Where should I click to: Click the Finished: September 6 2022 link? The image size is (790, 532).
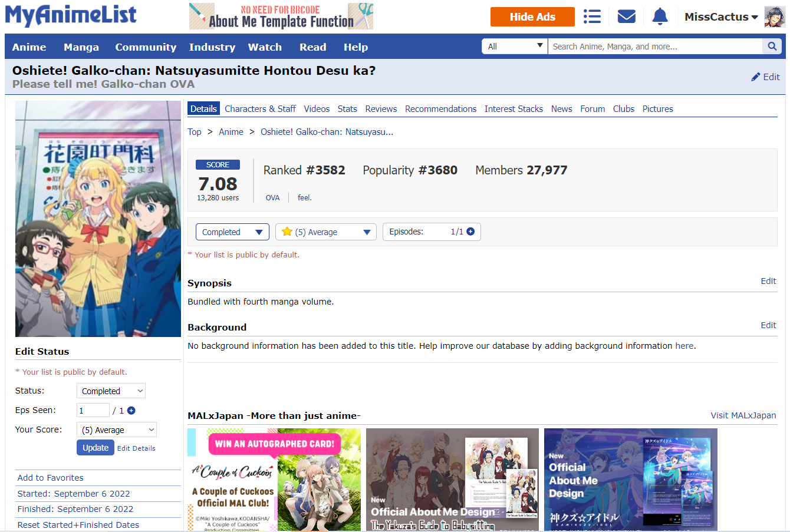coord(75,509)
